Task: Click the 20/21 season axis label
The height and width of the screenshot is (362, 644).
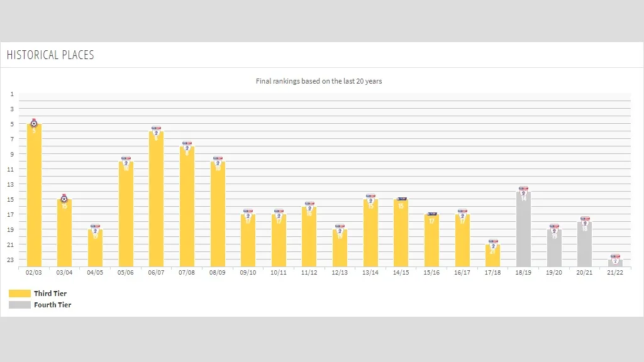Action: click(584, 273)
